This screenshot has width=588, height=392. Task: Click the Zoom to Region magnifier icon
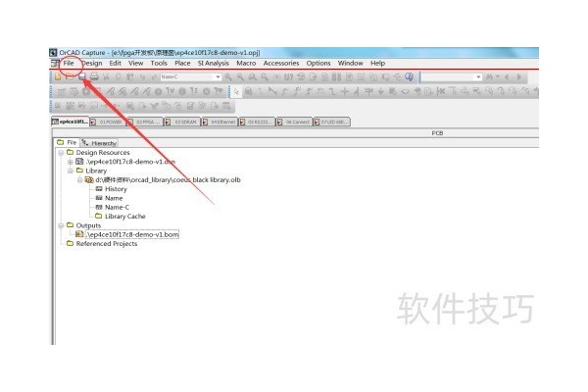coord(253,76)
